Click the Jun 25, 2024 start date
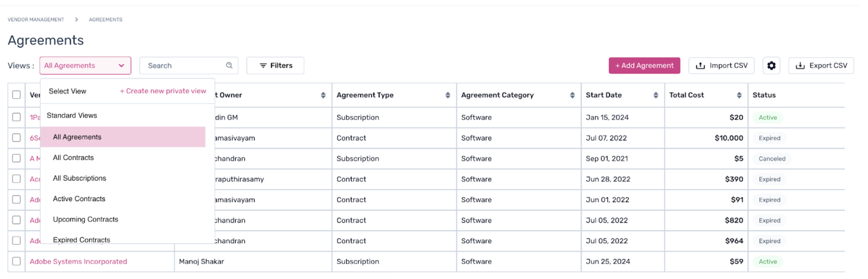This screenshot has width=868, height=279. [608, 261]
